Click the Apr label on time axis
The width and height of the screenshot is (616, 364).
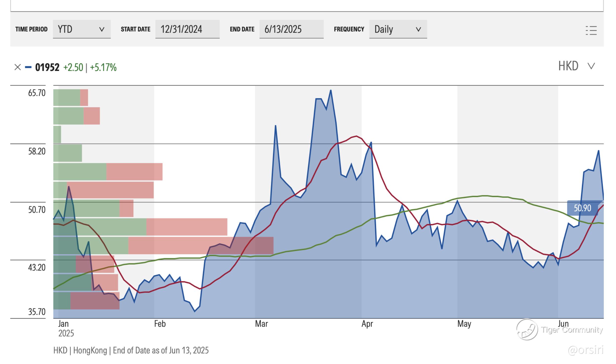click(367, 324)
